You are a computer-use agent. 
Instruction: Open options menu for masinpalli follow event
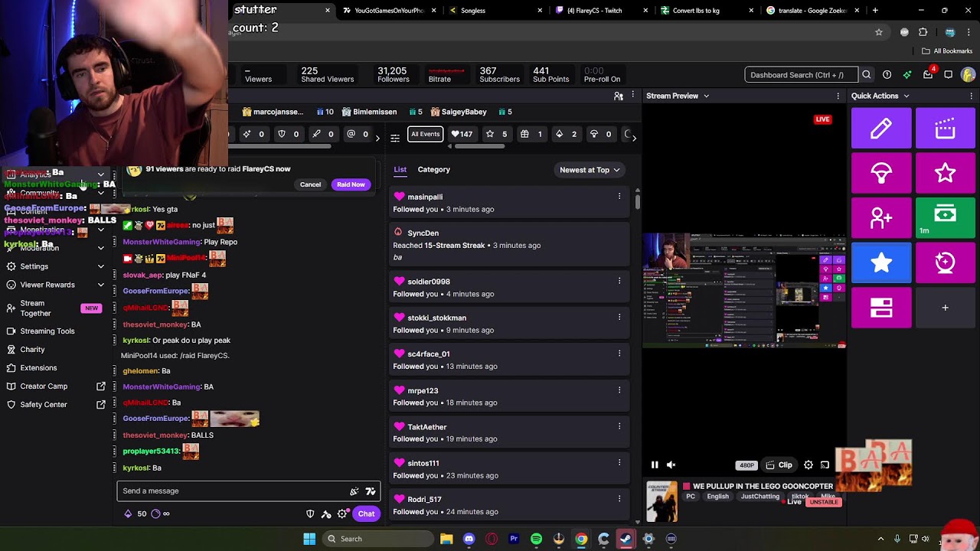pyautogui.click(x=619, y=197)
